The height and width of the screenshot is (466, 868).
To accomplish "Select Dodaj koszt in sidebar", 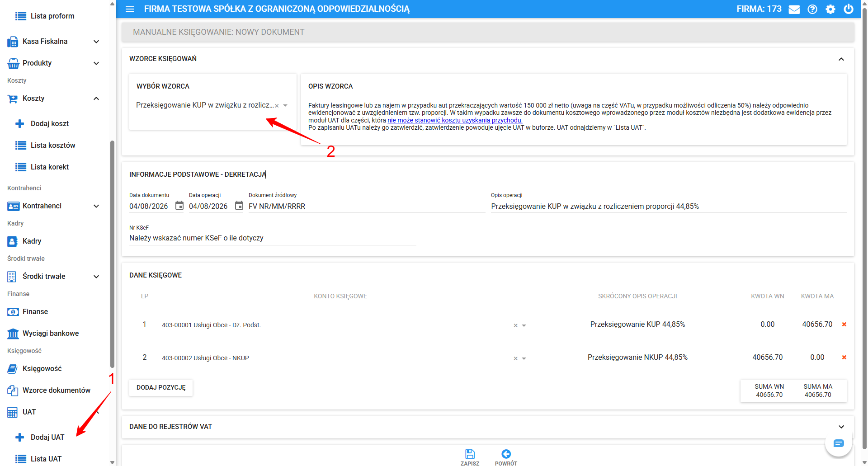I will [x=50, y=124].
